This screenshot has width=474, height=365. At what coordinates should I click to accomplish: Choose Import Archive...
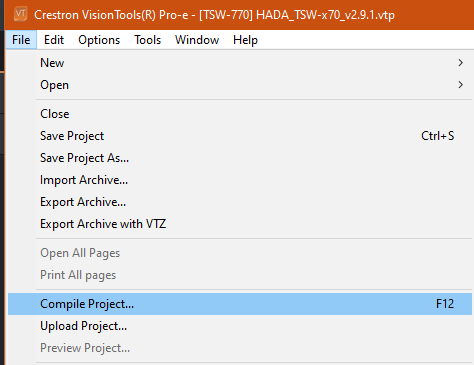(x=240, y=180)
